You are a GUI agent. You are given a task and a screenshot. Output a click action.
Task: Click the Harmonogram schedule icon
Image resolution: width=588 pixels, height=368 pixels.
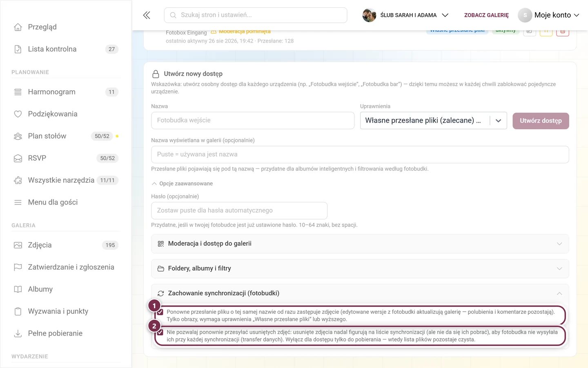point(18,92)
